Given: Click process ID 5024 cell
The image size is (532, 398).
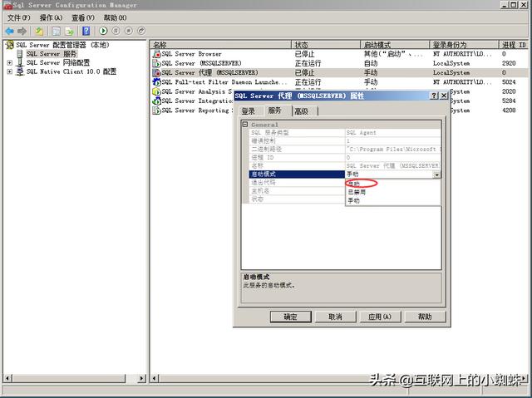Looking at the screenshot, I should click(509, 82).
